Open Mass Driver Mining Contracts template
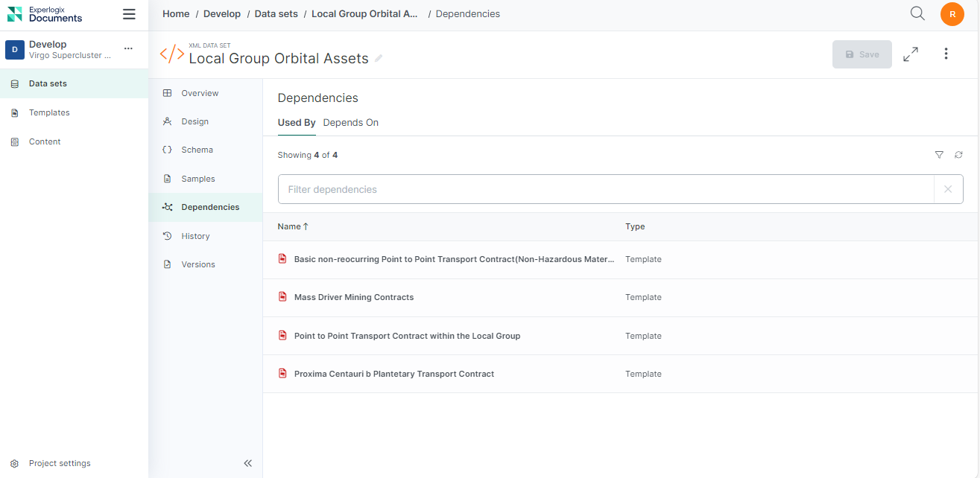The image size is (980, 478). click(353, 297)
